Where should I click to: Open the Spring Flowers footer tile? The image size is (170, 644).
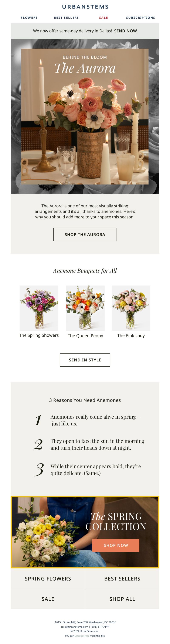(48, 579)
